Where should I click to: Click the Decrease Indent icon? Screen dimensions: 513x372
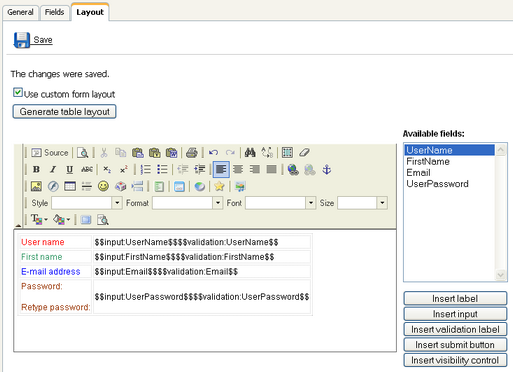(183, 169)
